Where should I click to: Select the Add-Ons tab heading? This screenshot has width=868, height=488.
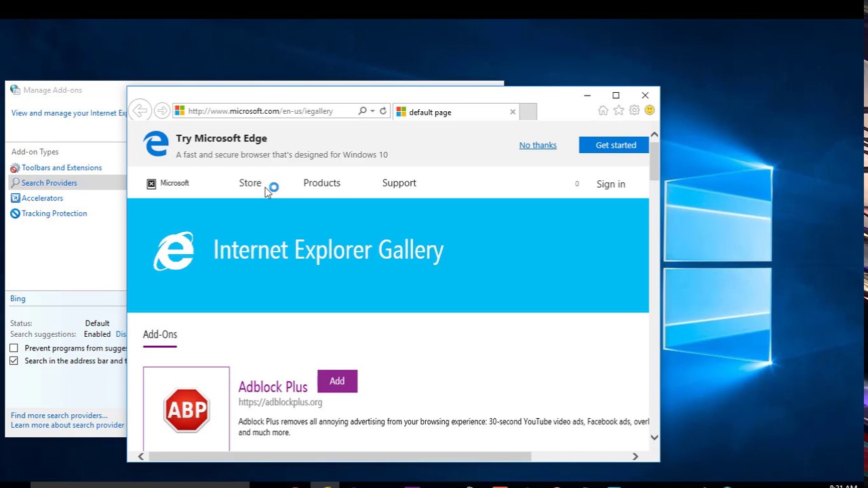click(160, 335)
